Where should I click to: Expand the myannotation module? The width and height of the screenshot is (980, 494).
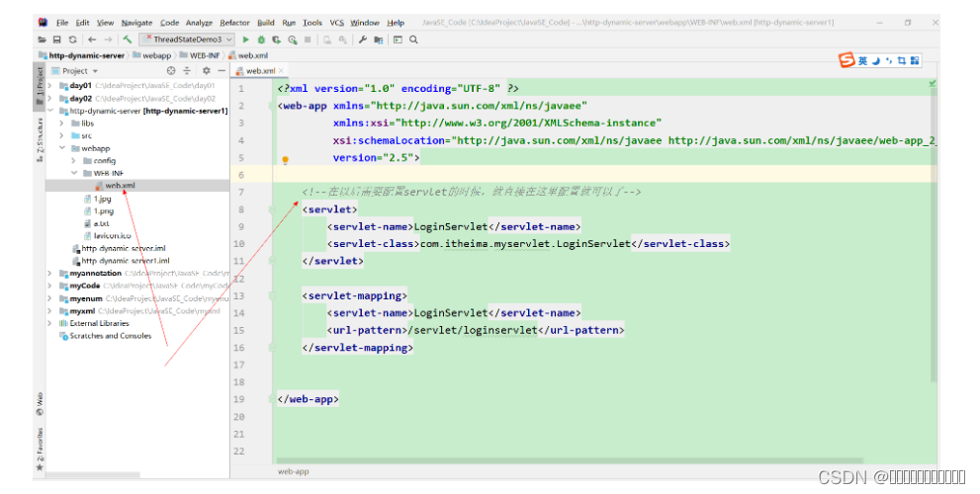50,273
